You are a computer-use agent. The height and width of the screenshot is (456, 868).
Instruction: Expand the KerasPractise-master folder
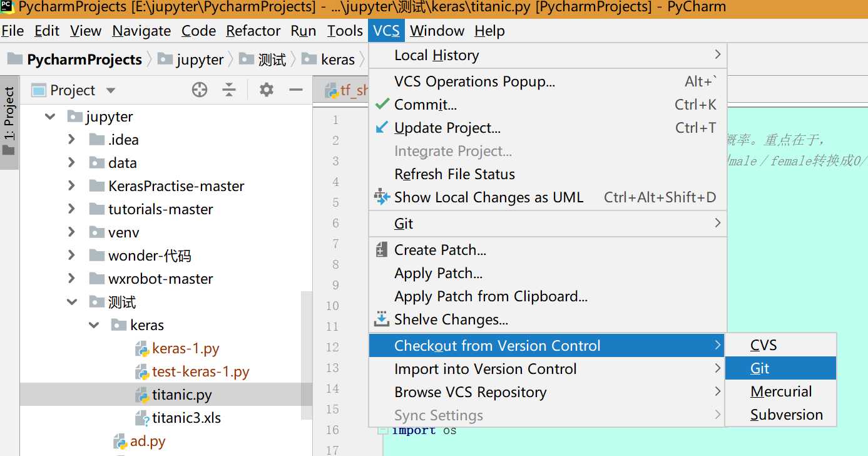tap(72, 186)
